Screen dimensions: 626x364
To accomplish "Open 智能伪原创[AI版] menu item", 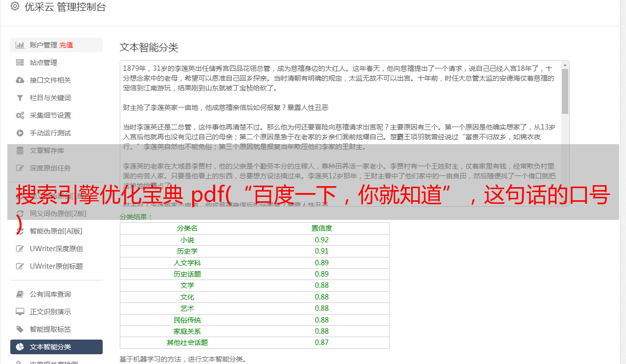I will click(56, 231).
